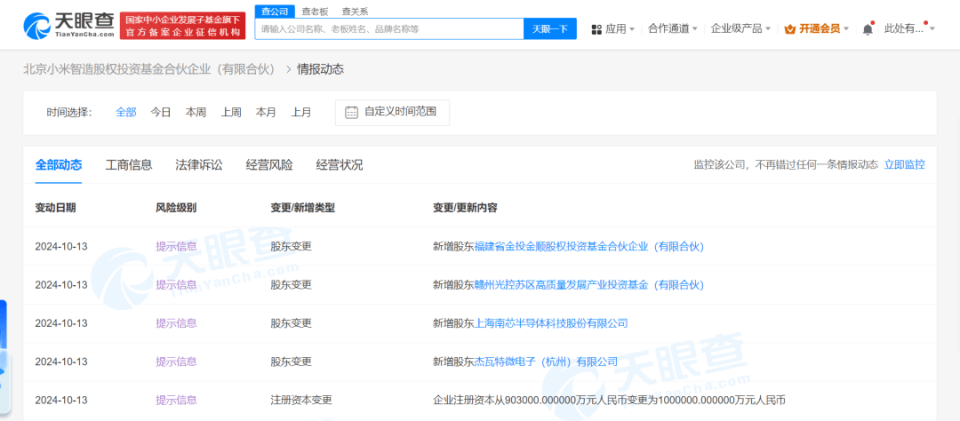The width and height of the screenshot is (960, 421).
Task: Click the 立即监控 link
Action: [905, 165]
